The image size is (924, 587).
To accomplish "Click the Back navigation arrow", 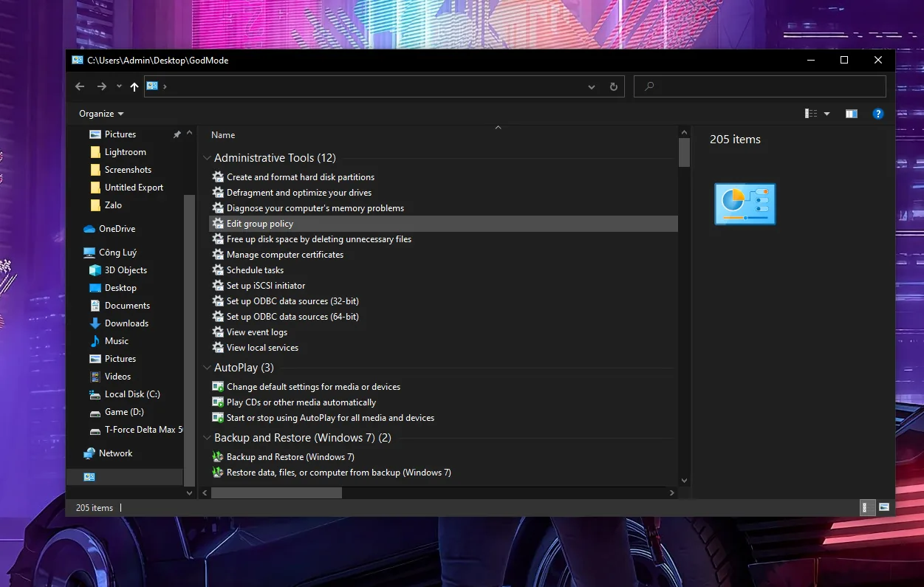I will click(80, 86).
